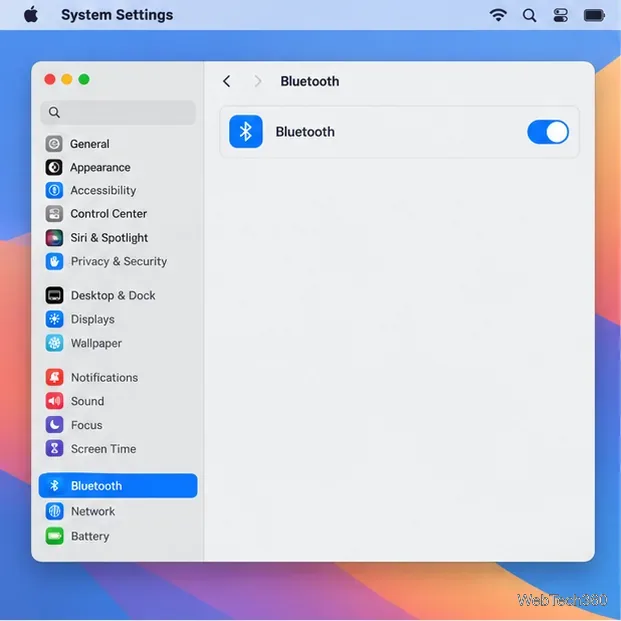621x621 pixels.
Task: Click the large blue Bluetooth icon in main pane
Action: (246, 131)
